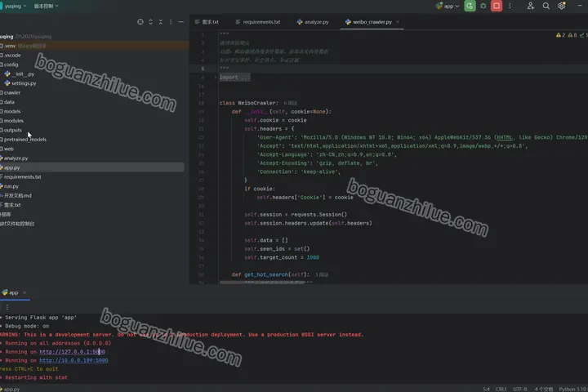
Task: Start debugging with the bug icon
Action: coord(483,6)
